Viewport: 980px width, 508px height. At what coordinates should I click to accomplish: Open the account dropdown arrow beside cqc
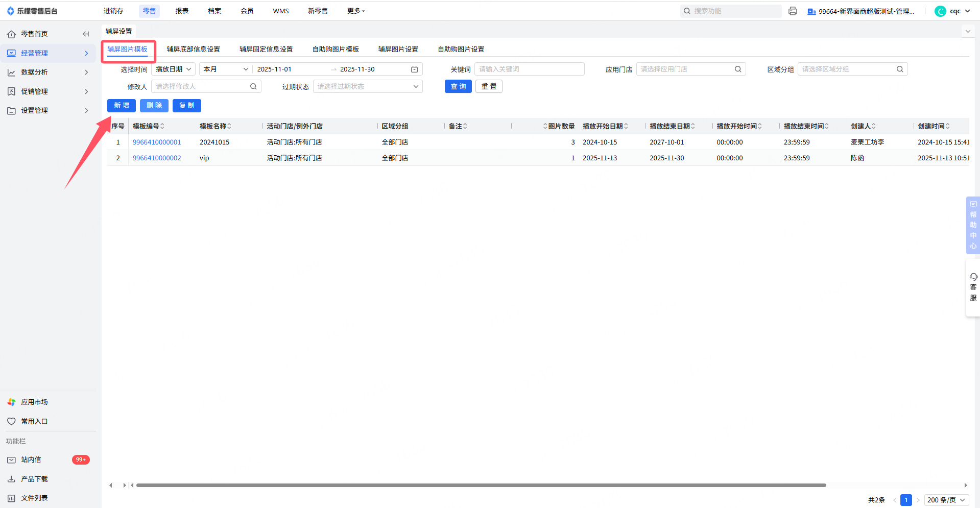[967, 11]
